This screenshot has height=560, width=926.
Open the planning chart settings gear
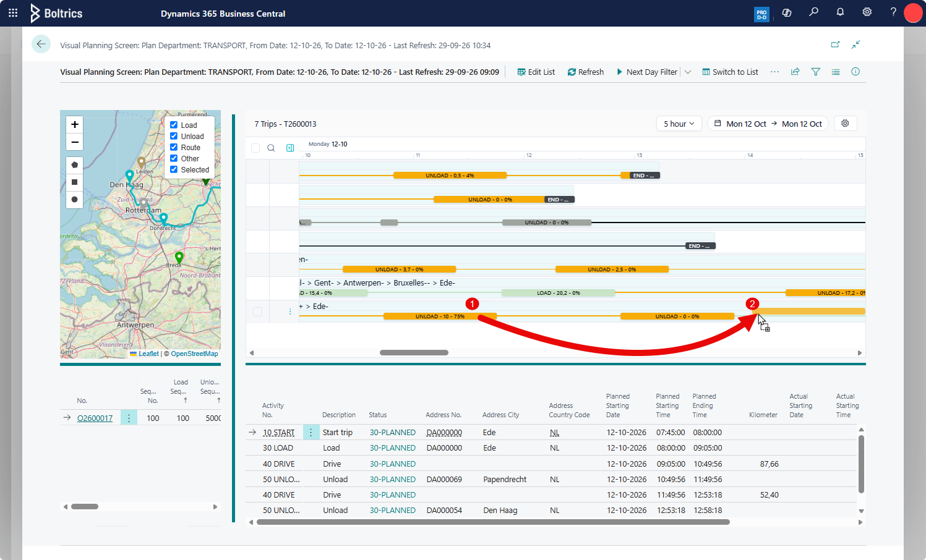pos(845,124)
